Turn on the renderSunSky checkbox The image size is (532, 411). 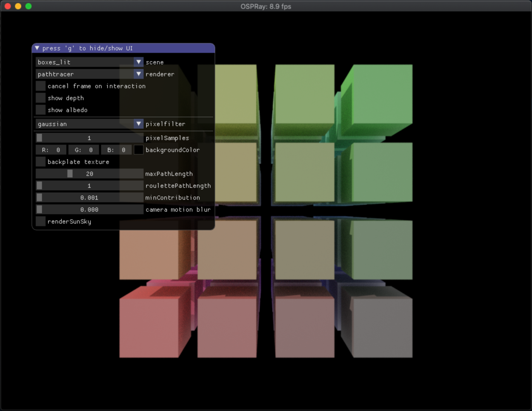pos(41,221)
